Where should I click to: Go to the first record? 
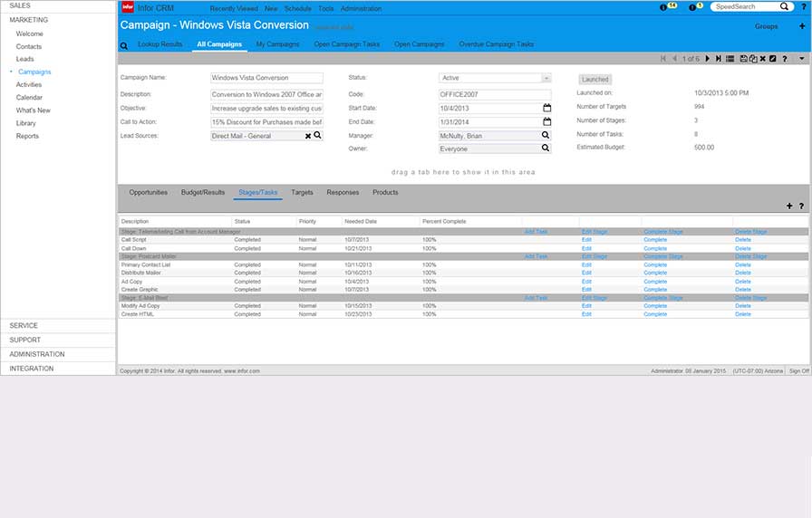(x=663, y=59)
